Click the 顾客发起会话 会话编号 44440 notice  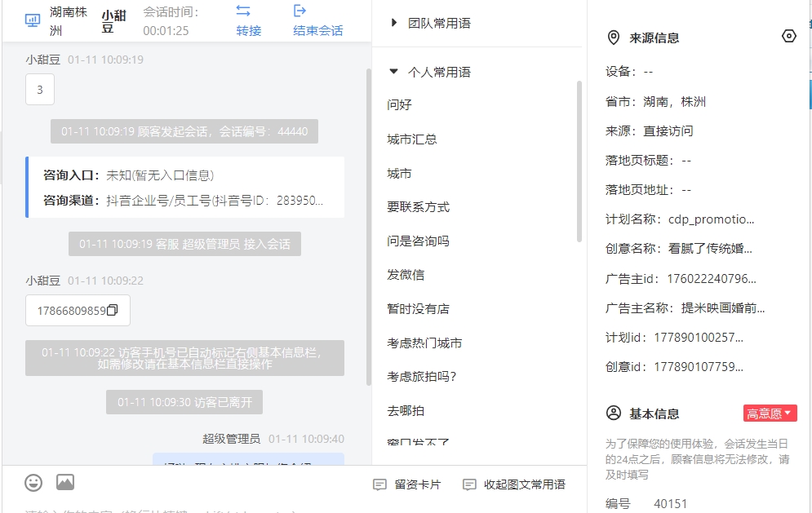pyautogui.click(x=184, y=131)
